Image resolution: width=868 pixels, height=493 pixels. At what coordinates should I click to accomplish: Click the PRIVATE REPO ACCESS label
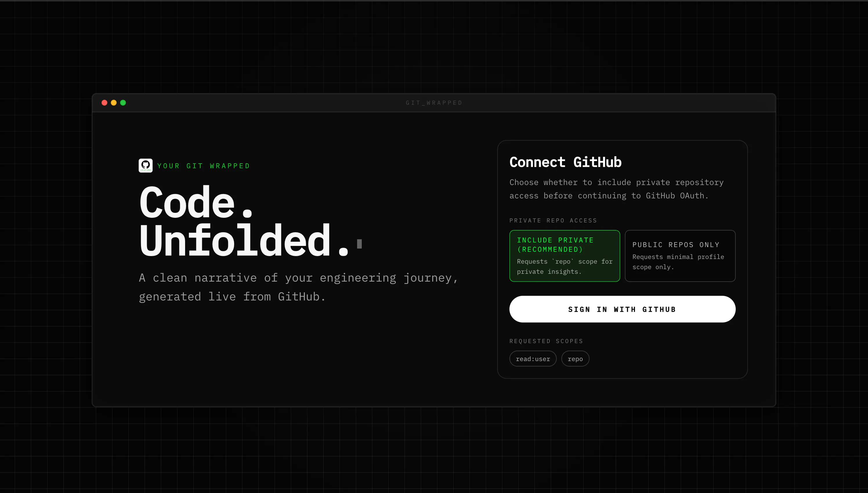coord(553,220)
